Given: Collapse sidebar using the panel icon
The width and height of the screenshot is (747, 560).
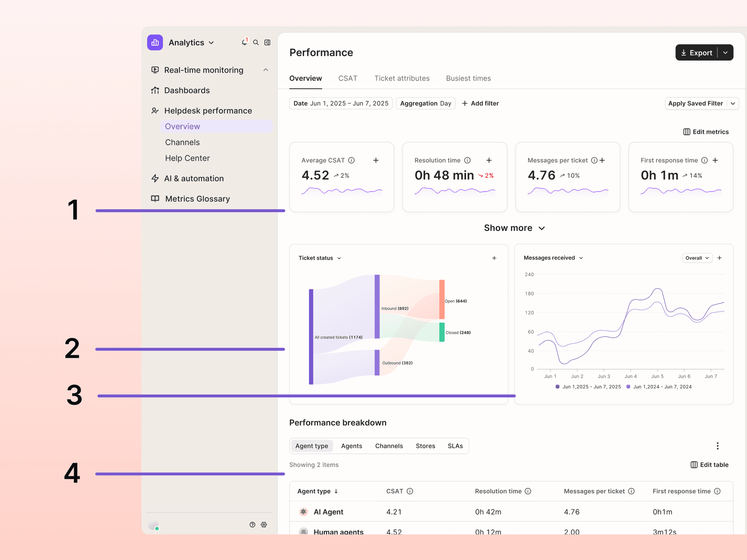Looking at the screenshot, I should pyautogui.click(x=267, y=43).
